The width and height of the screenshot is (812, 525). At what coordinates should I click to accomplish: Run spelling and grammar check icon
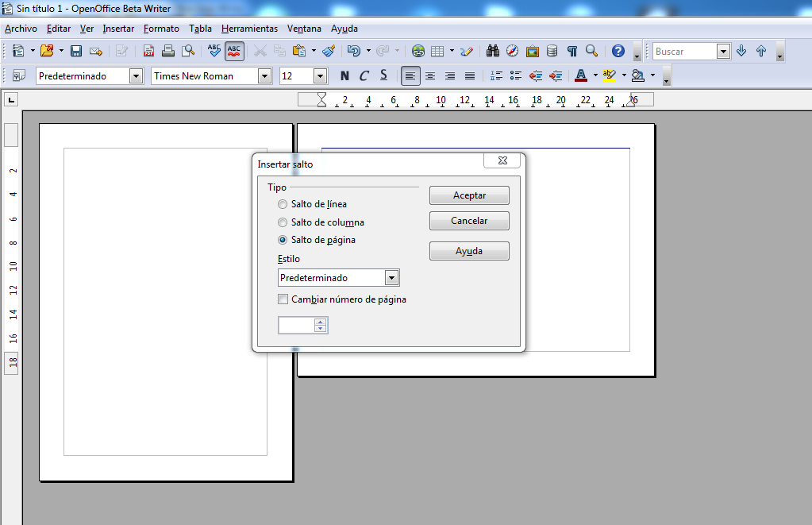(x=214, y=51)
